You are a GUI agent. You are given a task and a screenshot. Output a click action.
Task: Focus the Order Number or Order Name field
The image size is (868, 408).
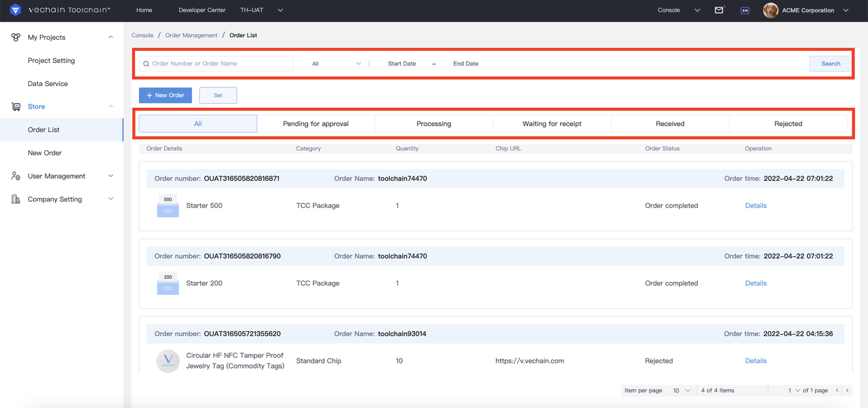coord(216,64)
